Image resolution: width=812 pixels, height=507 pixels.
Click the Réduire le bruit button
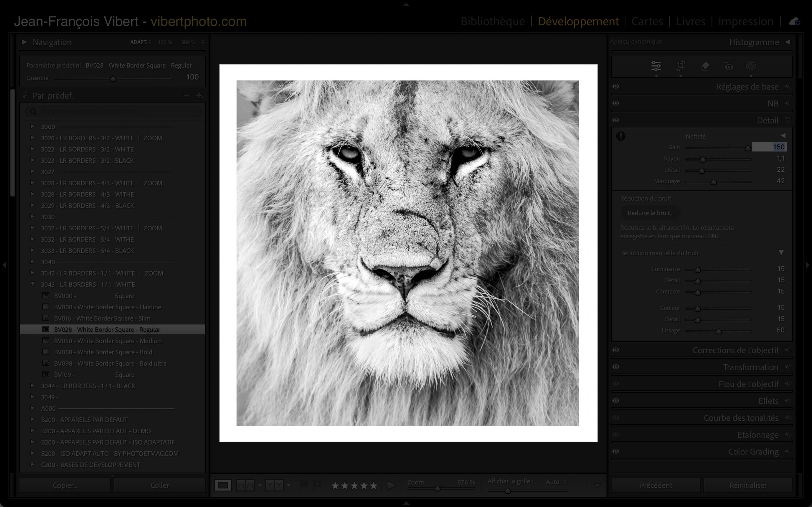tap(650, 213)
